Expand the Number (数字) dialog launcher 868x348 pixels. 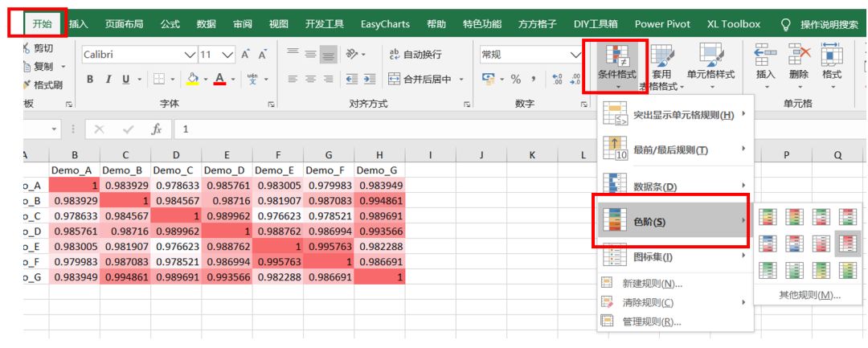click(x=584, y=104)
